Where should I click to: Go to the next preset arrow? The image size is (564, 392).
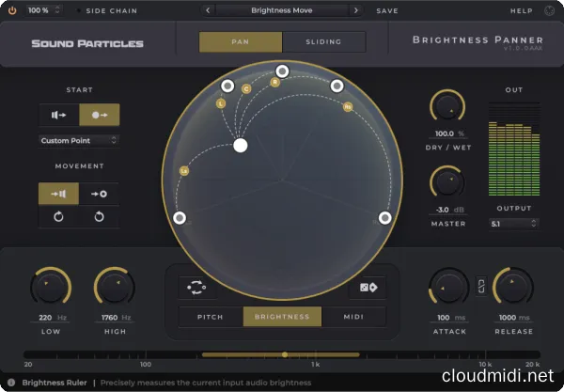354,11
